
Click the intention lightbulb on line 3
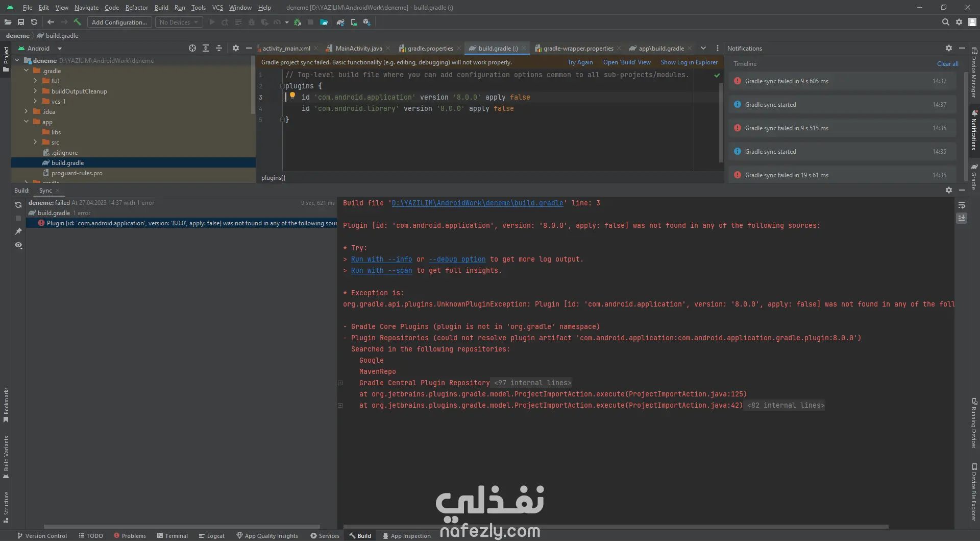coord(292,96)
